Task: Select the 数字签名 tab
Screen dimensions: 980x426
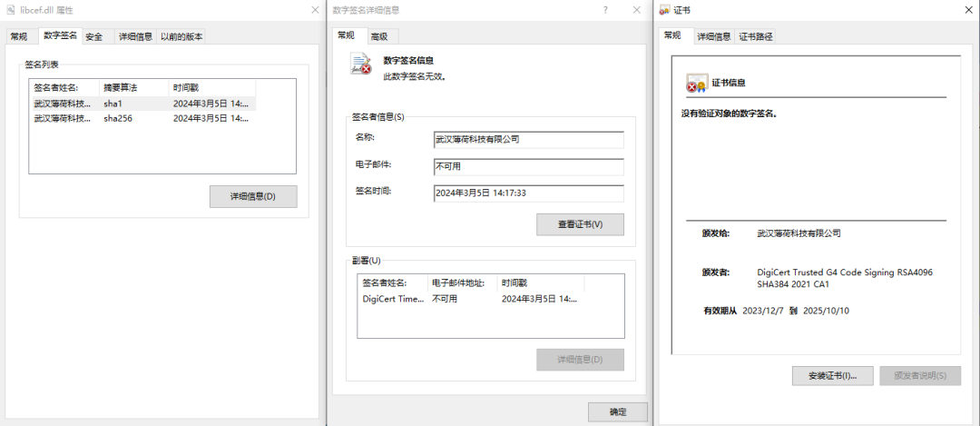Action: point(61,35)
